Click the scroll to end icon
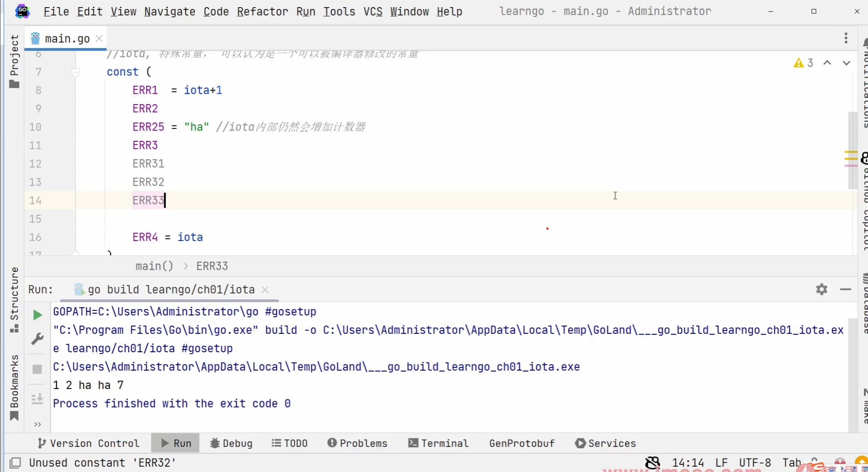Viewport: 868px width, 472px height. 38,399
